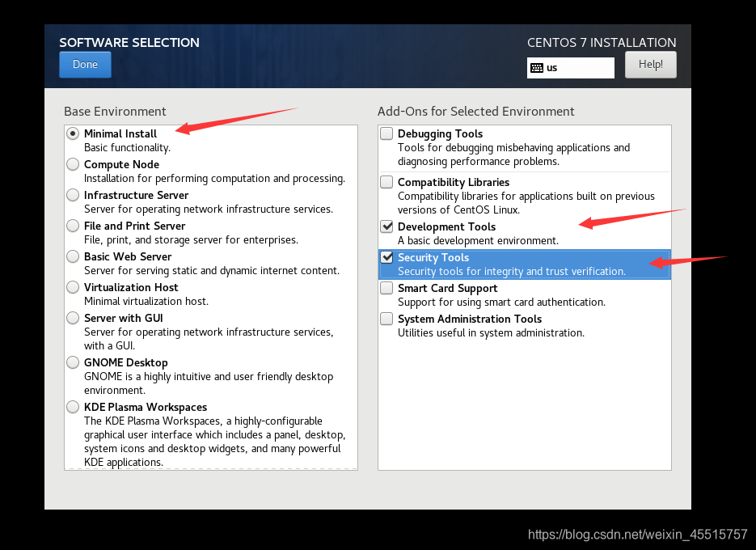This screenshot has width=756, height=550.
Task: Uncheck the Development Tools checkbox
Action: pos(386,226)
